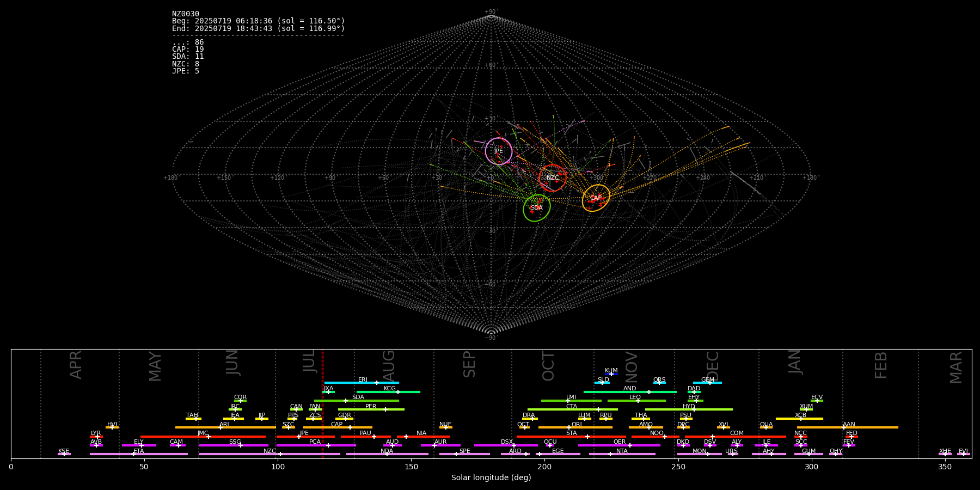Click the XCB shower bar in timeline
Screen dimensions: 980x490
pyautogui.click(x=799, y=419)
